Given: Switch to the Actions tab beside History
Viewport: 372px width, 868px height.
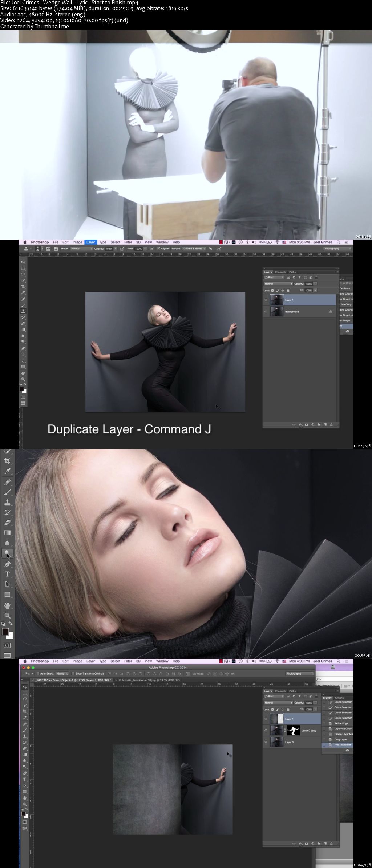Looking at the screenshot, I should (x=339, y=698).
